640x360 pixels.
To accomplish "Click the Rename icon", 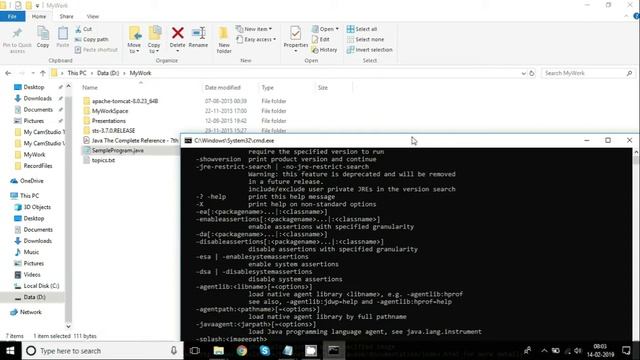I will click(198, 33).
